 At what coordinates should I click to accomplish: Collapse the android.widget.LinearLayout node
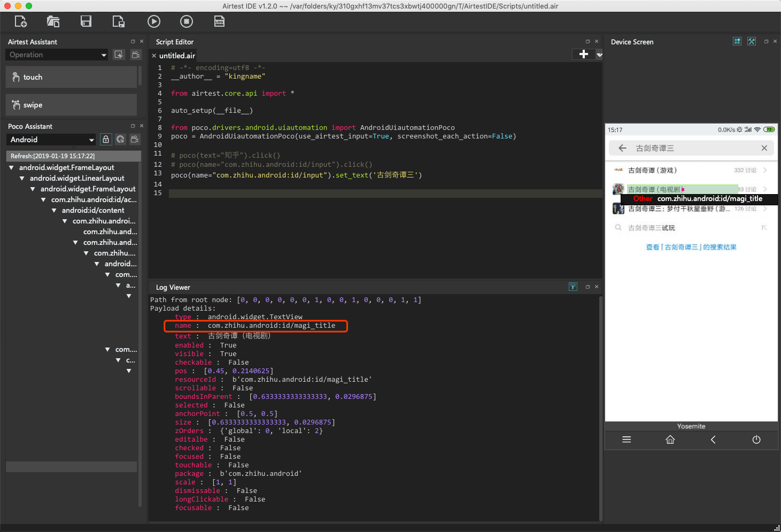pyautogui.click(x=22, y=178)
